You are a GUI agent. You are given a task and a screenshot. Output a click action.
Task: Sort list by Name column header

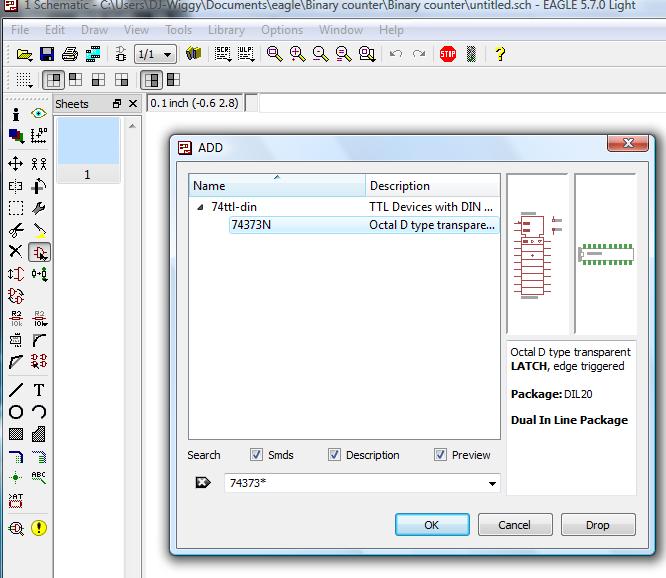point(277,185)
